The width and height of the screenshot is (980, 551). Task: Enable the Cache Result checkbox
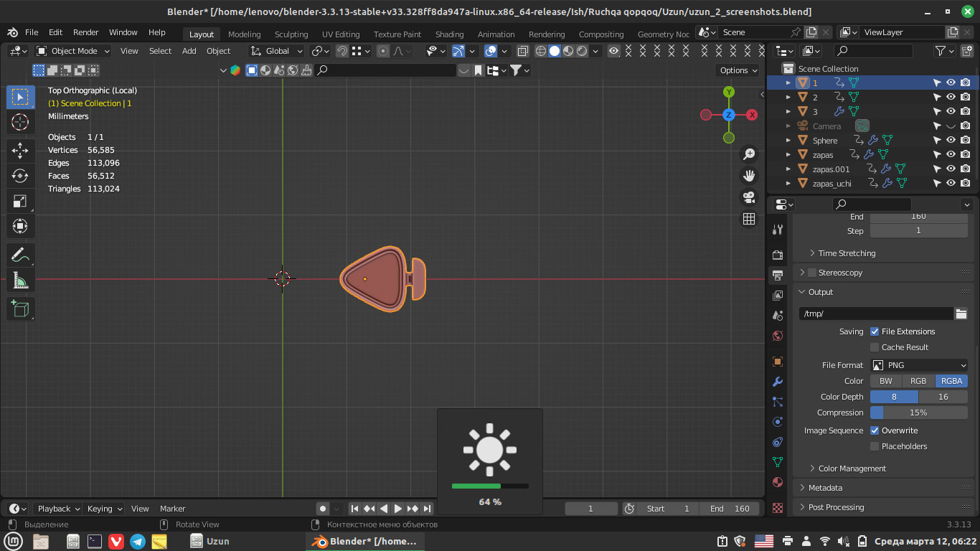click(875, 347)
